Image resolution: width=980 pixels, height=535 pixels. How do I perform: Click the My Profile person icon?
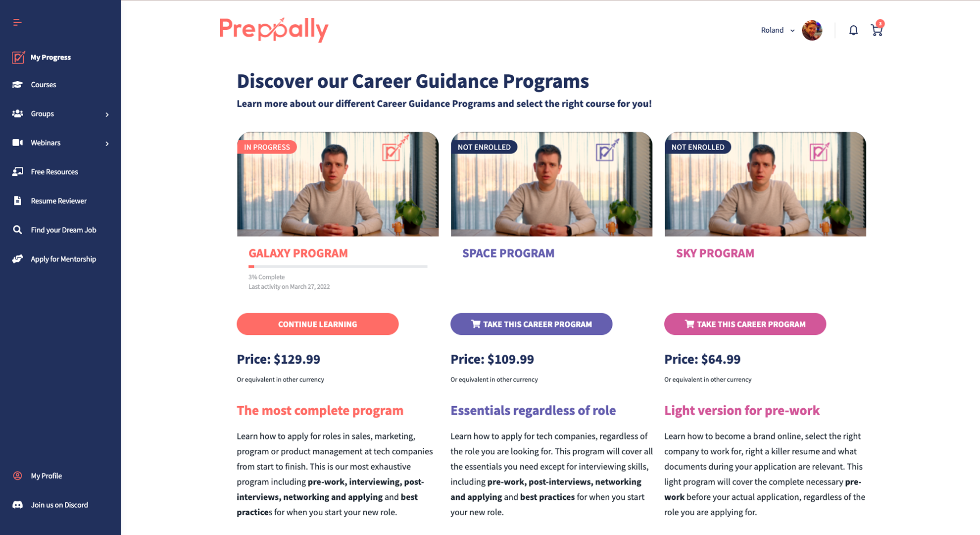pos(17,476)
